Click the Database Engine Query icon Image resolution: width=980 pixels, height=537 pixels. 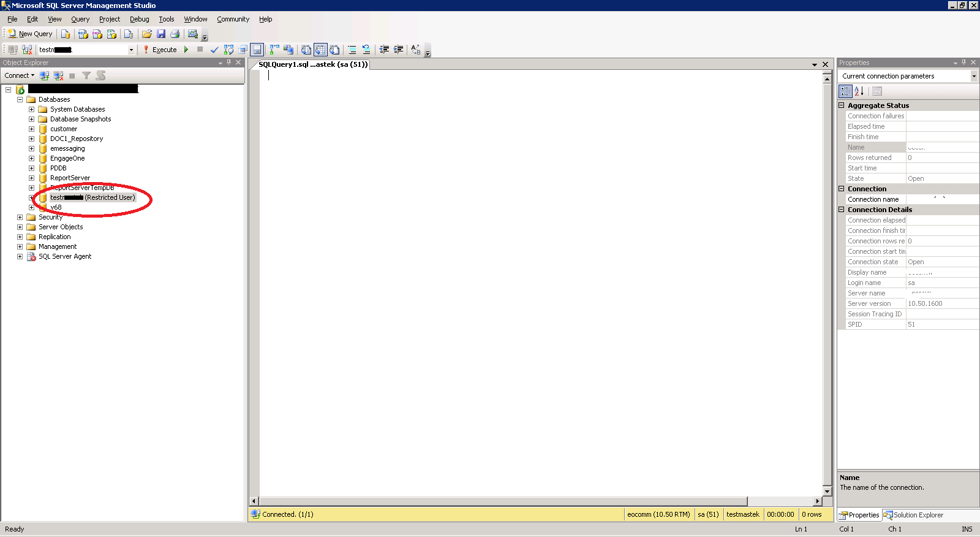point(66,34)
